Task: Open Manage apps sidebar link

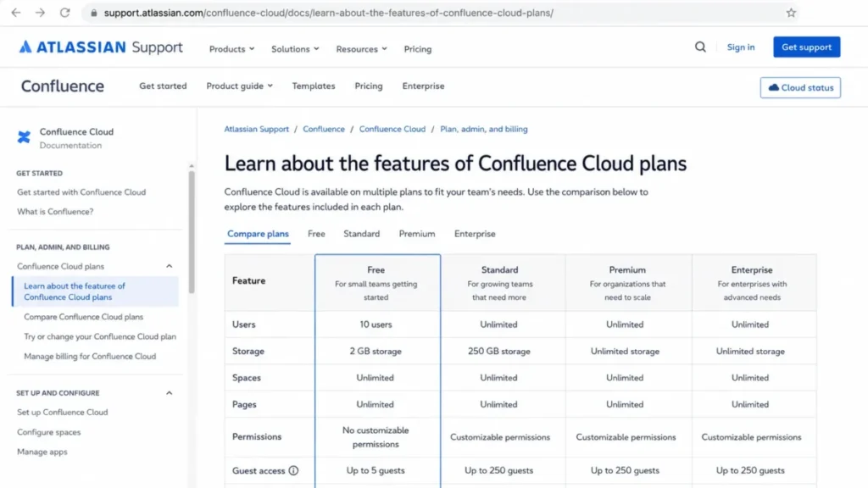Action: point(42,452)
